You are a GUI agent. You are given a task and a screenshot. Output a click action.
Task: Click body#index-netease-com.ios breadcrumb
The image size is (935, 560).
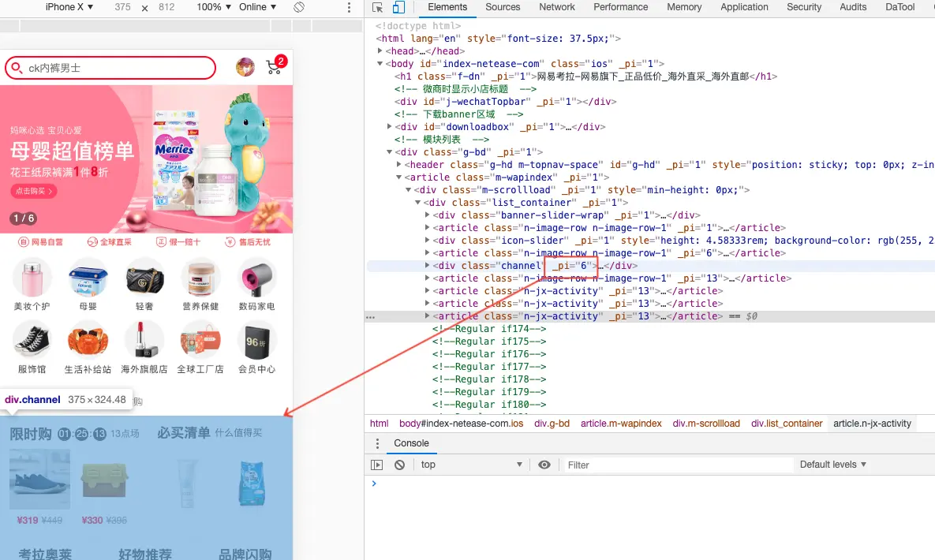pyautogui.click(x=461, y=424)
